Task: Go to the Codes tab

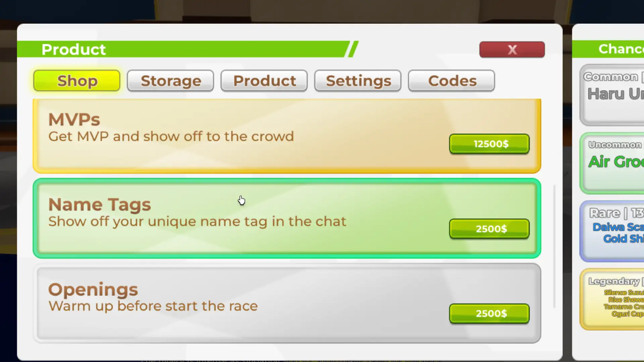Action: pos(451,81)
